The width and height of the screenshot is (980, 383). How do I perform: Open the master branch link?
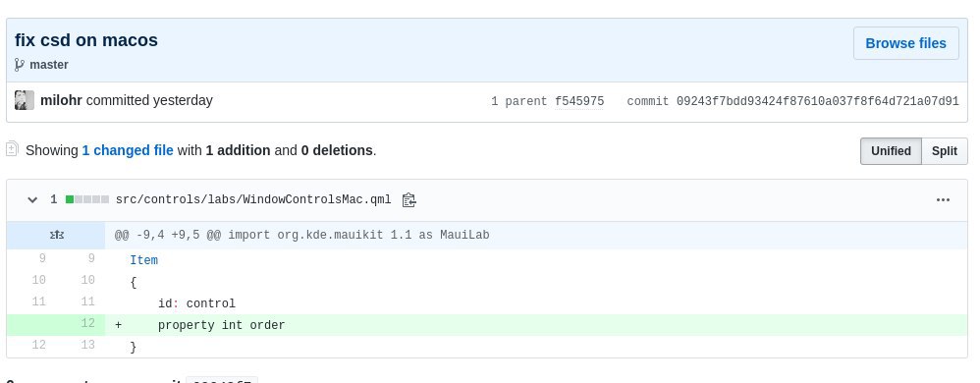pos(49,65)
